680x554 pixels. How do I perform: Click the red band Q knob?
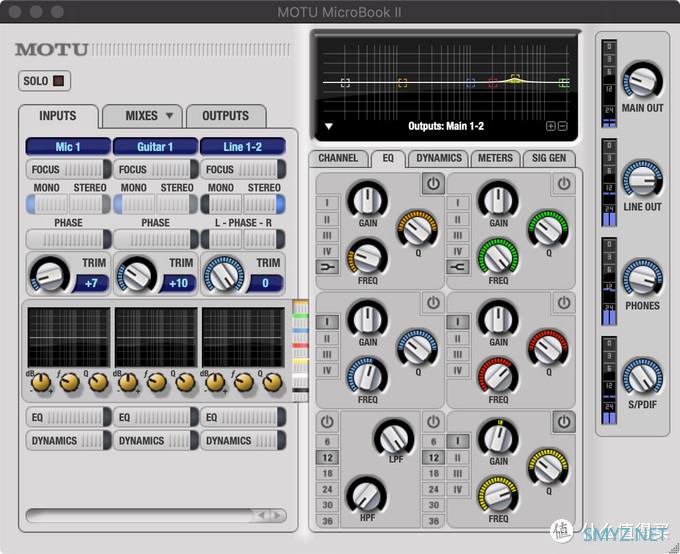[x=548, y=349]
